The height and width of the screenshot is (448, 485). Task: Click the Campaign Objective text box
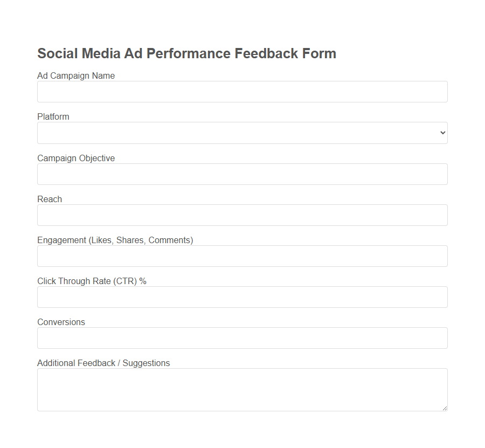[242, 174]
